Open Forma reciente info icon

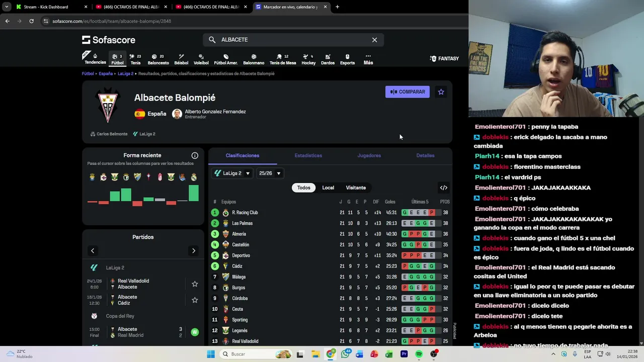click(195, 155)
